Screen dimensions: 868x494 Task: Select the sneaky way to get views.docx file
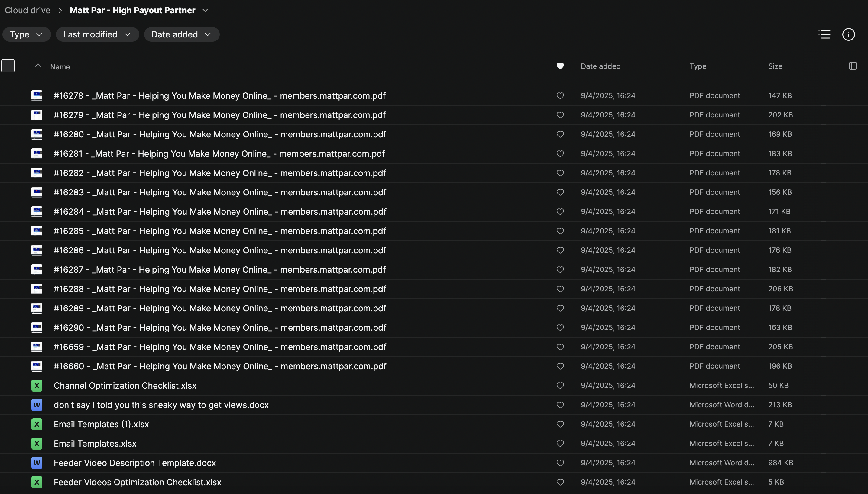pyautogui.click(x=161, y=405)
